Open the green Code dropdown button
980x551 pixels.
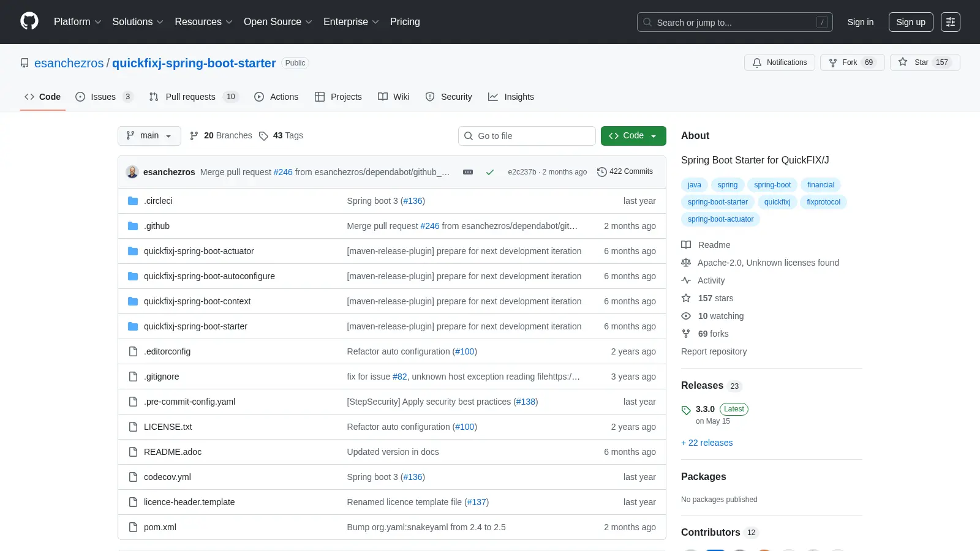(633, 136)
